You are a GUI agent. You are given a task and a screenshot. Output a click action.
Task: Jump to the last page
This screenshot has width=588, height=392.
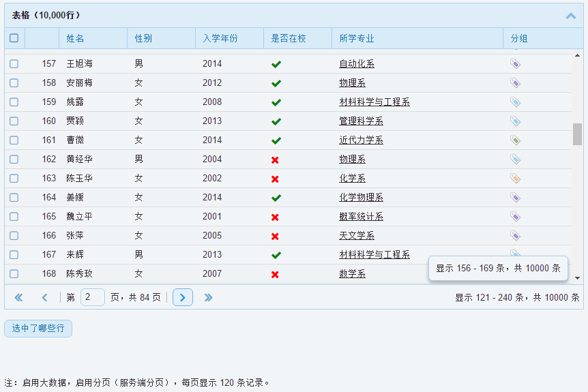click(x=208, y=297)
